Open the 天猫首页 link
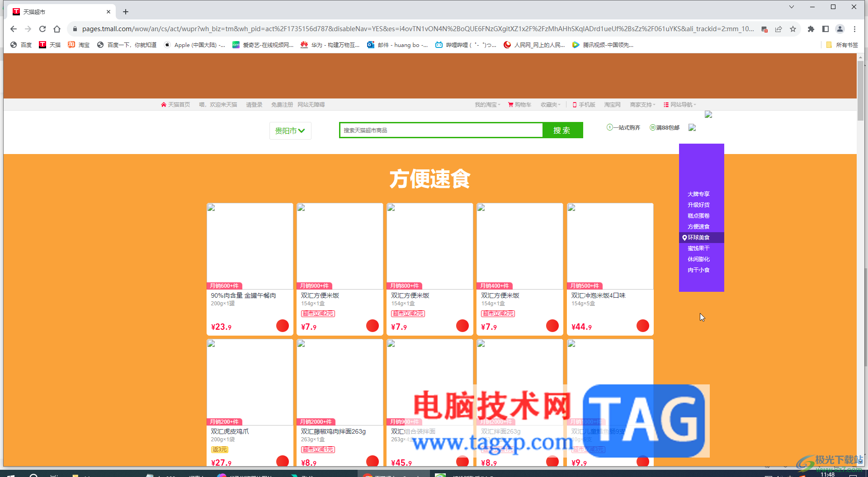The height and width of the screenshot is (477, 868). [175, 105]
